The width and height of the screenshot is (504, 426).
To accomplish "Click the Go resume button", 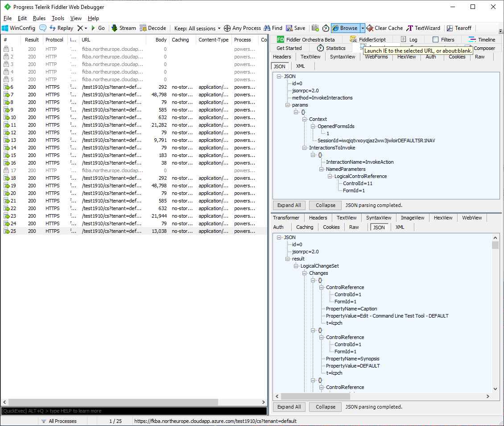I will (x=98, y=28).
